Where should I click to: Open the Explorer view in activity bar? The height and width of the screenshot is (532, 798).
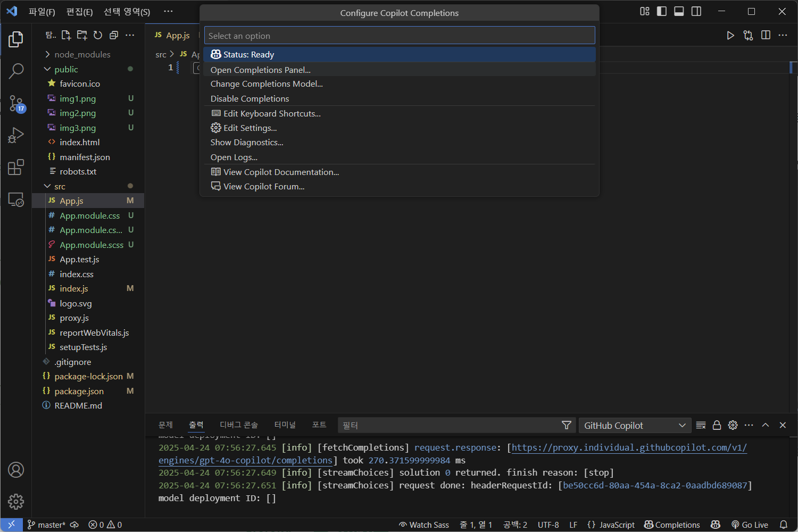point(16,39)
